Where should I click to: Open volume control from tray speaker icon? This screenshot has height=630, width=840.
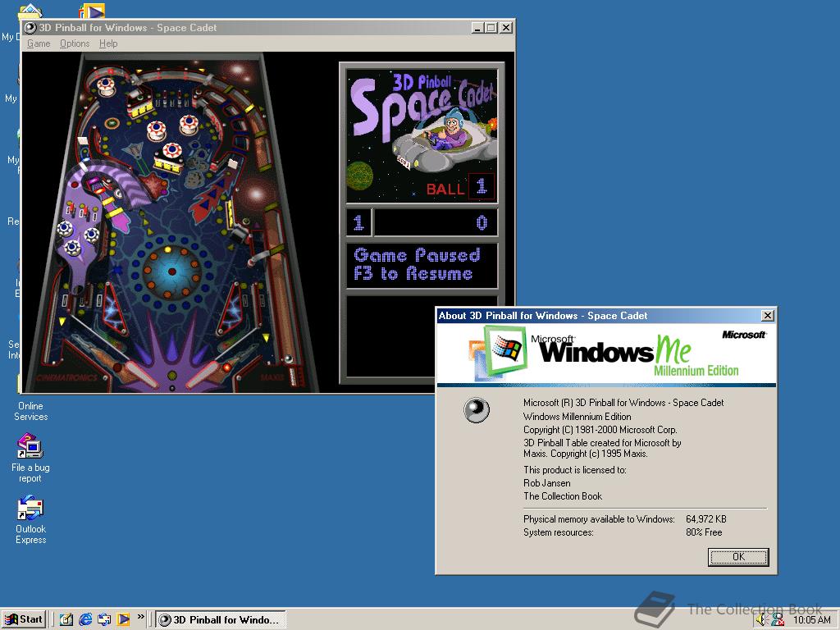click(761, 620)
